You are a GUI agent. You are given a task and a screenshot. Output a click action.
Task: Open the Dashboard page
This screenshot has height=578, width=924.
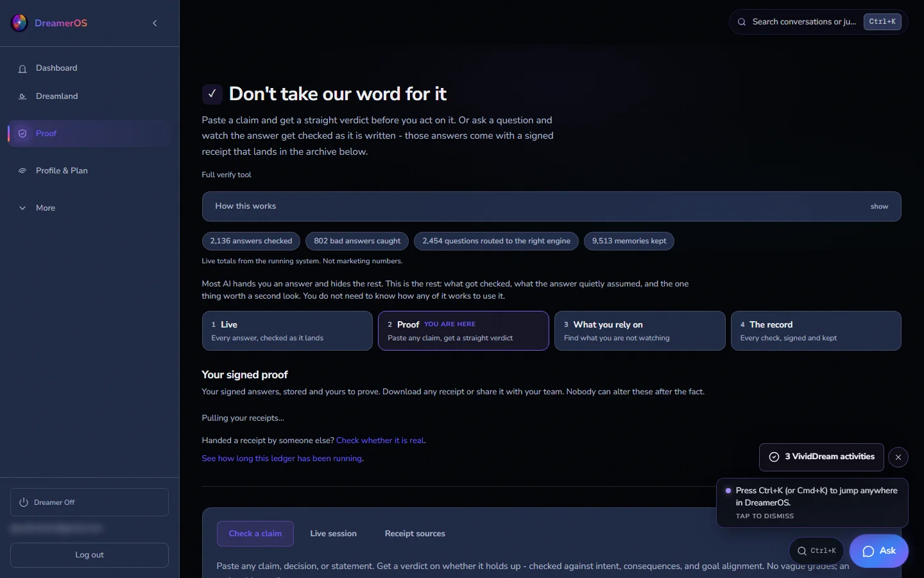[89, 68]
